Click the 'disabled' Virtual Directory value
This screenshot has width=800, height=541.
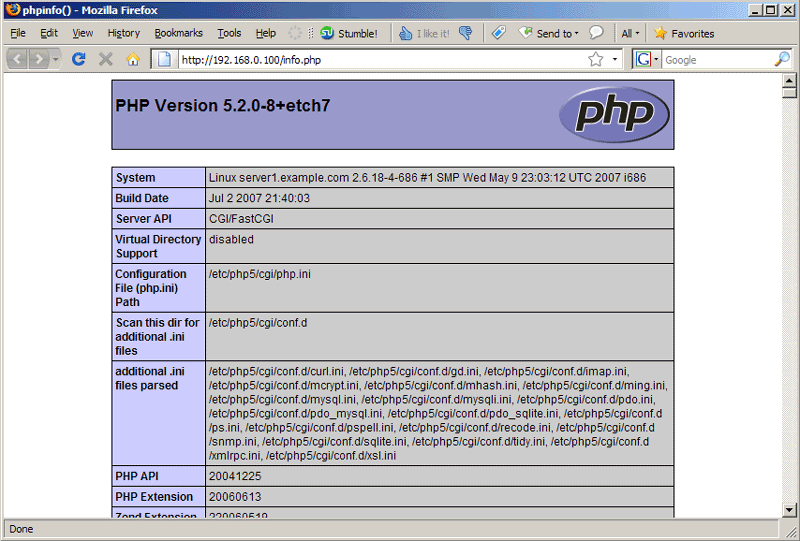click(231, 239)
